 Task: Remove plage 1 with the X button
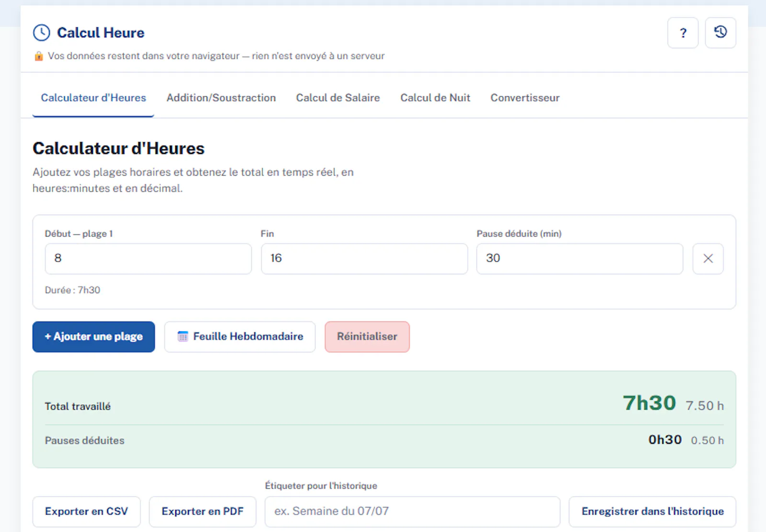click(x=708, y=259)
